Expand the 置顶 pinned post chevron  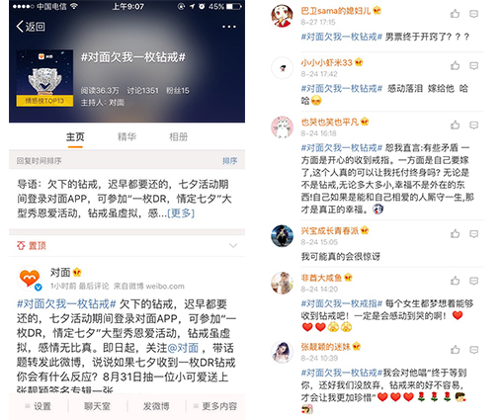233,245
